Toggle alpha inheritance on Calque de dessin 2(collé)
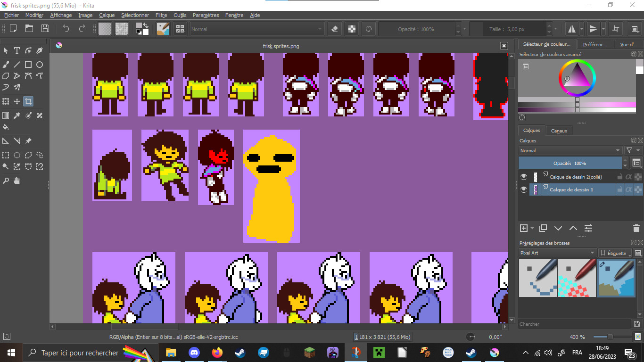The image size is (644, 362). click(x=628, y=177)
